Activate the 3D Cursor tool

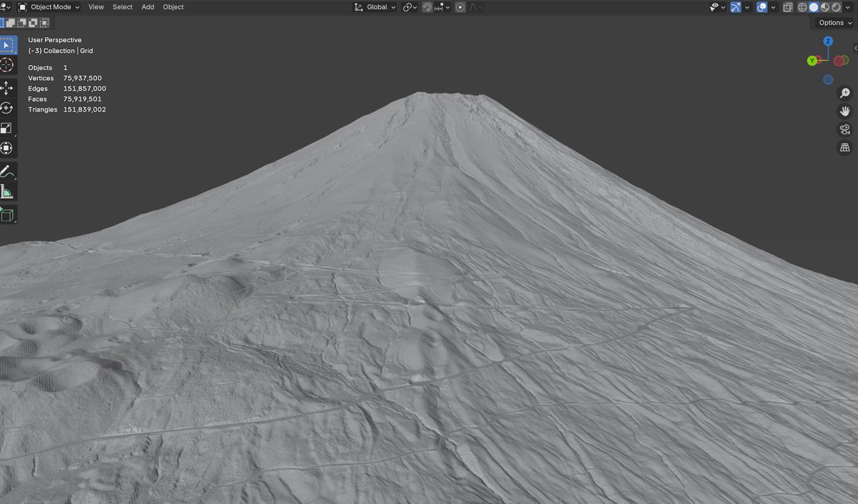7,65
